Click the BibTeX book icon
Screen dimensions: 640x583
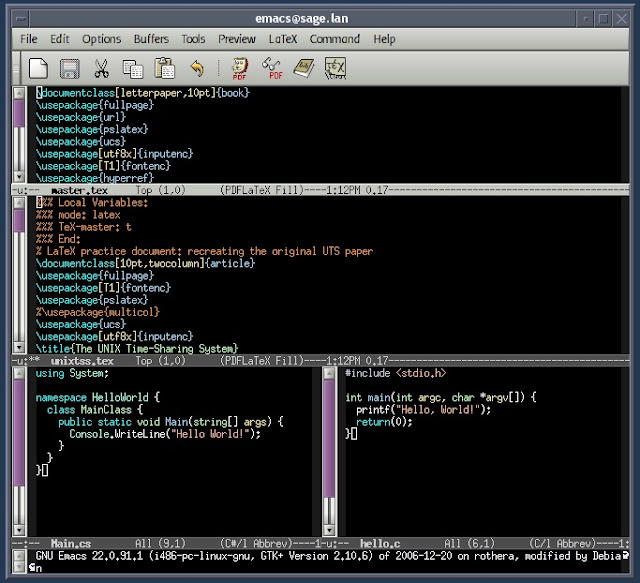point(304,68)
